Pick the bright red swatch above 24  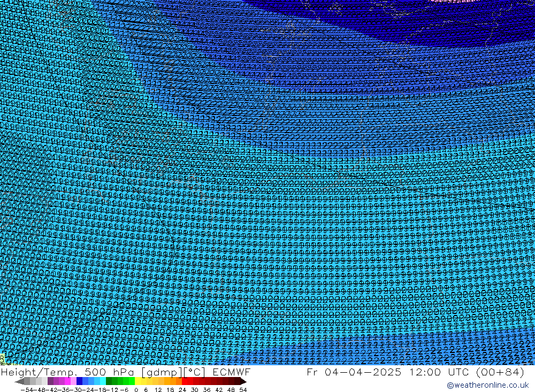point(185,381)
